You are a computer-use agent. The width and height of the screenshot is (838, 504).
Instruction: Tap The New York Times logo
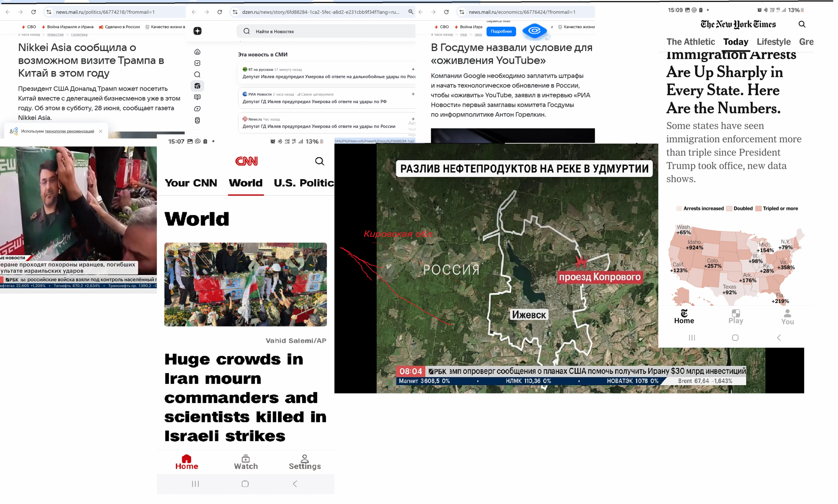[738, 24]
